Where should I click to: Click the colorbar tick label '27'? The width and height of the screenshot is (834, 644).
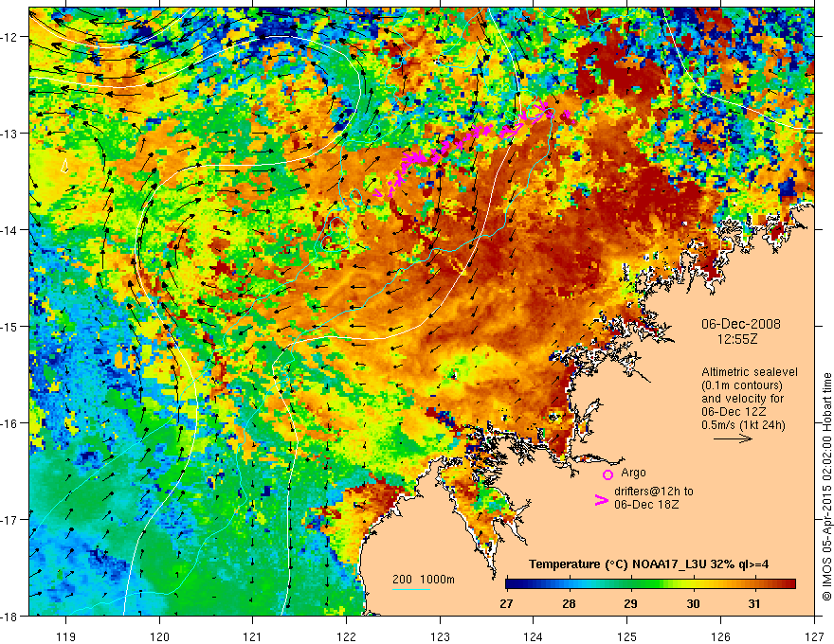tap(507, 603)
